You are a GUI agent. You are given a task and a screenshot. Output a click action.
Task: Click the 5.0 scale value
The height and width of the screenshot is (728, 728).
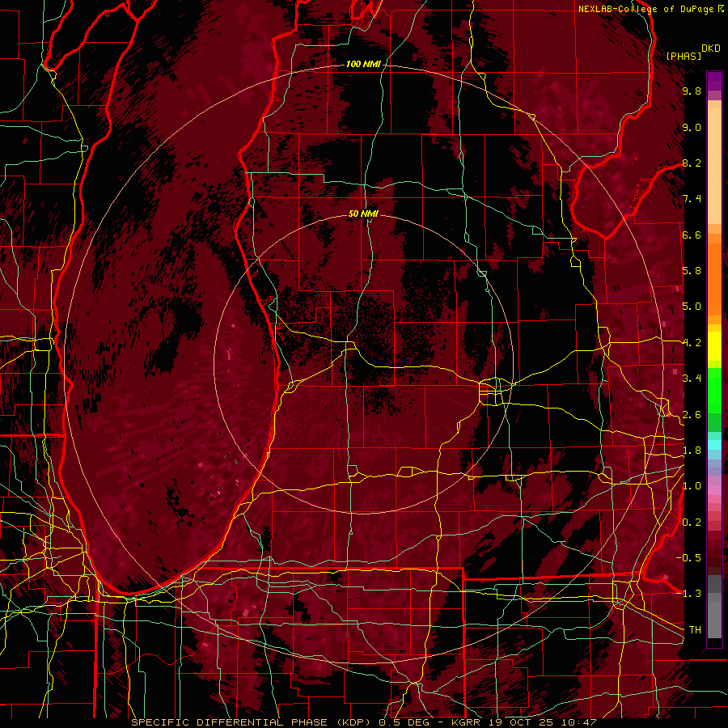[692, 307]
